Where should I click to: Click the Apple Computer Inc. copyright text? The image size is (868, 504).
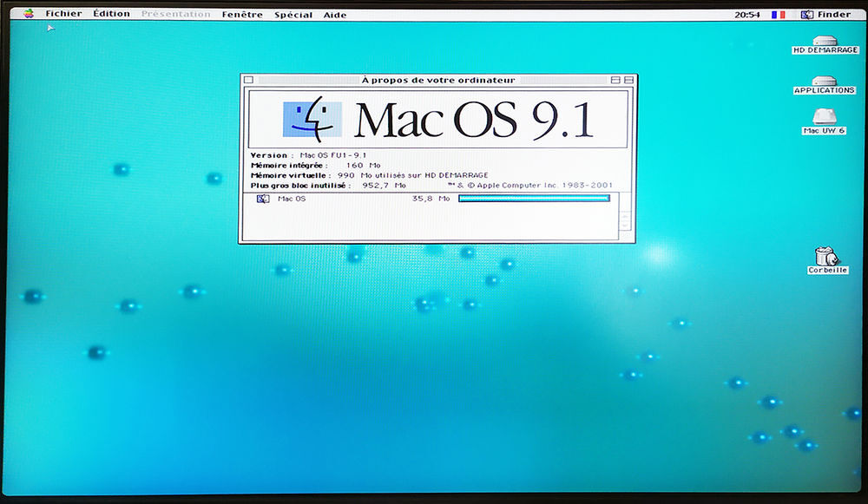tap(530, 186)
